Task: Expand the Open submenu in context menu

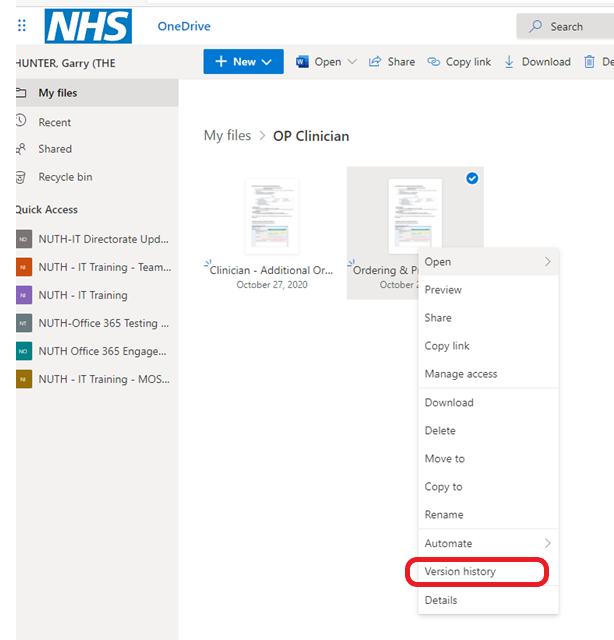Action: coord(547,262)
